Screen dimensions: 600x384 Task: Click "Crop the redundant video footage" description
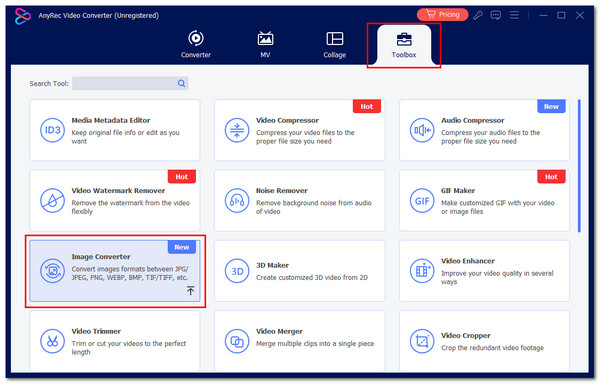(492, 348)
